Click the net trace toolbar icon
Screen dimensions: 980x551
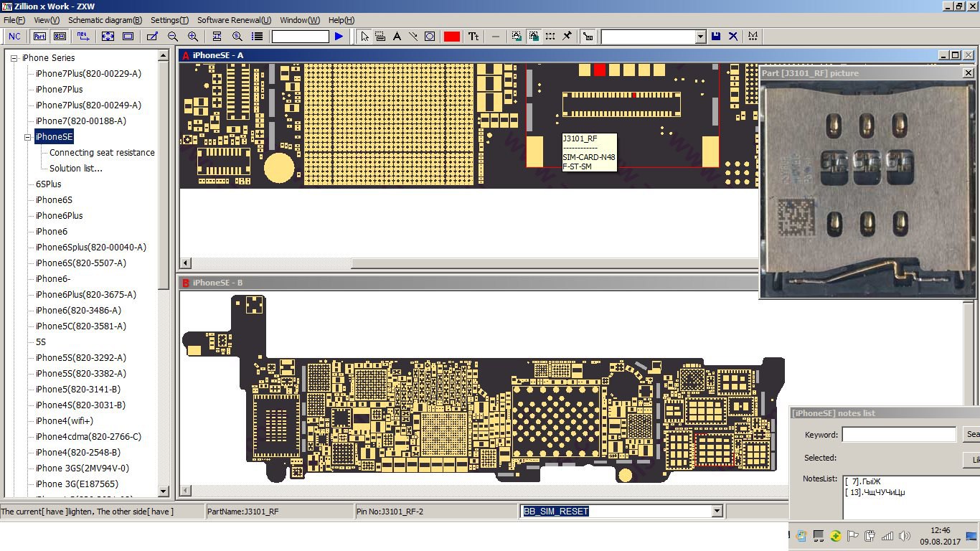point(83,36)
